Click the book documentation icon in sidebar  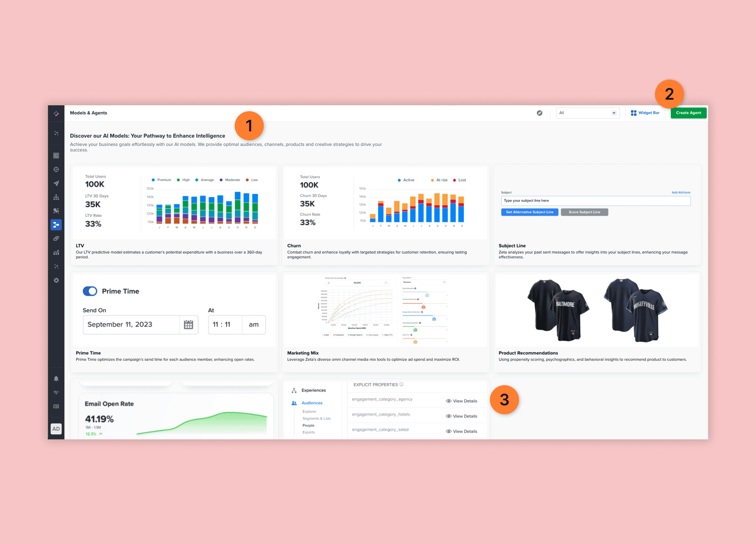[56, 406]
